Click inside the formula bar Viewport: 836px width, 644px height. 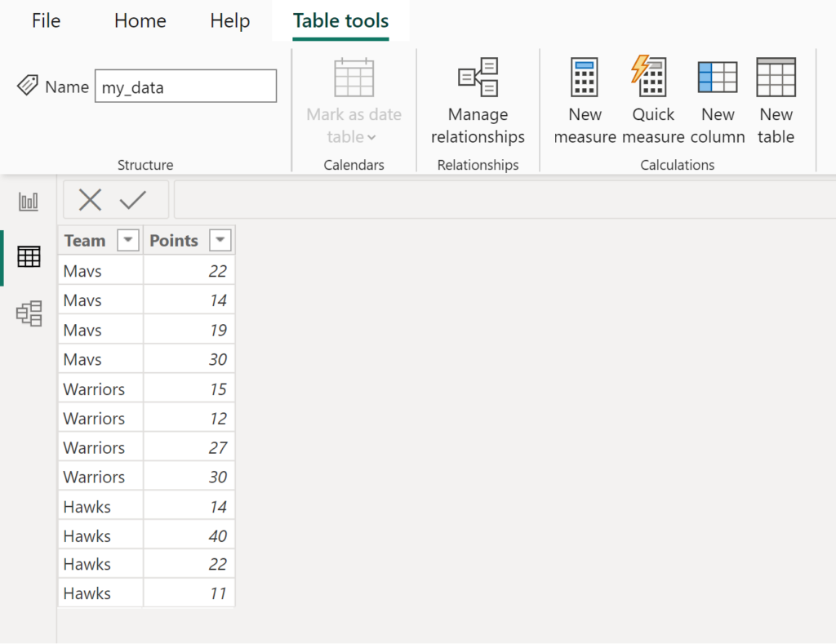click(505, 199)
